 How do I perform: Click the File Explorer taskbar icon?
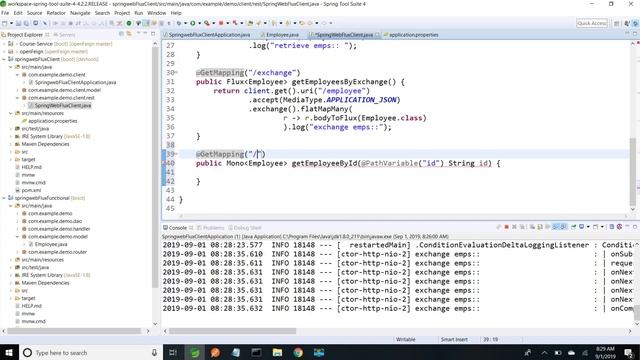pyautogui.click(x=277, y=353)
